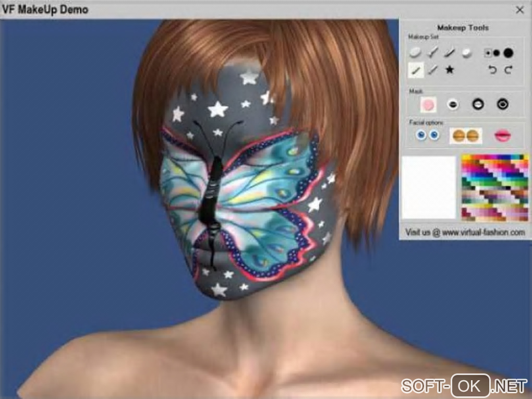Select the round sponge makeup tool

(x=466, y=53)
